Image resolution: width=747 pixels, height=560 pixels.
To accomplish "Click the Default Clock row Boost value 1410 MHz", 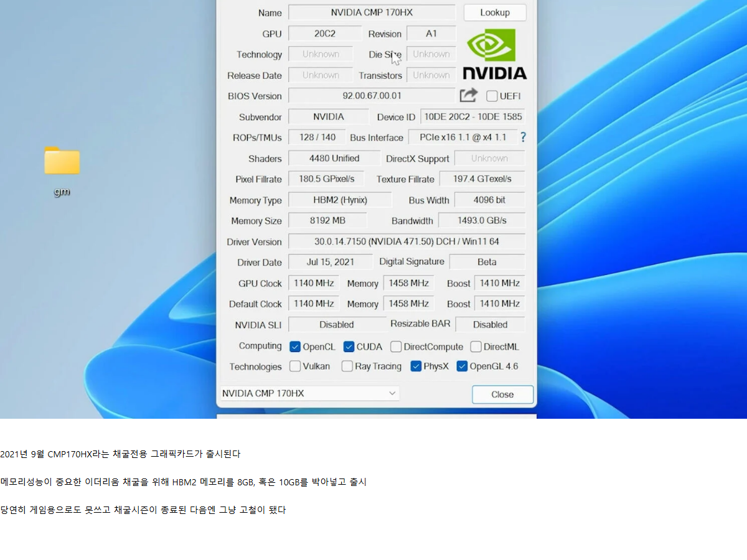I will click(x=499, y=304).
